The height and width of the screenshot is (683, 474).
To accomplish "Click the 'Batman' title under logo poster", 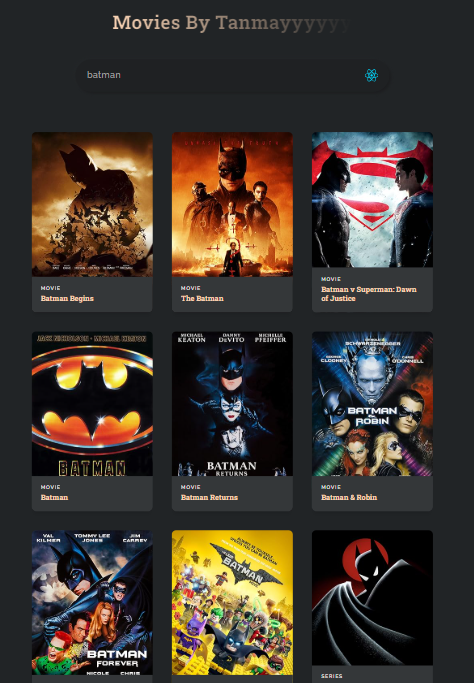I will click(54, 497).
